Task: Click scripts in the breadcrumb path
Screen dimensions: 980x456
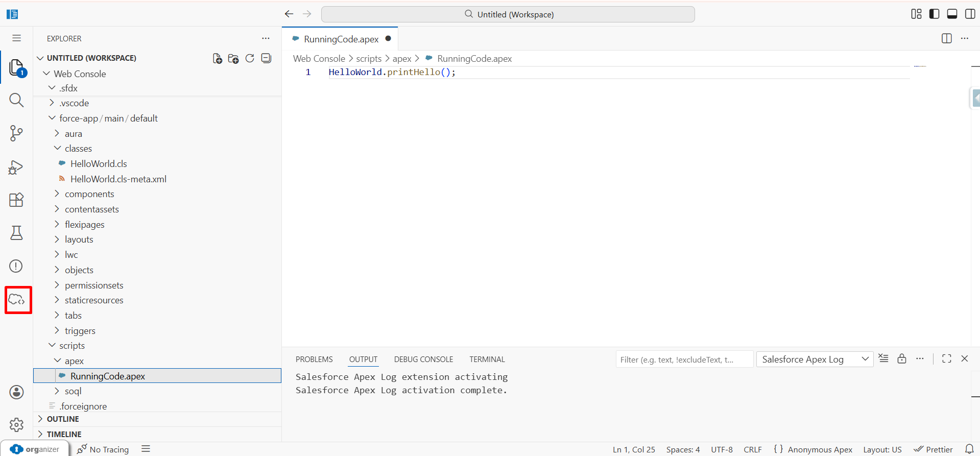Action: (369, 59)
